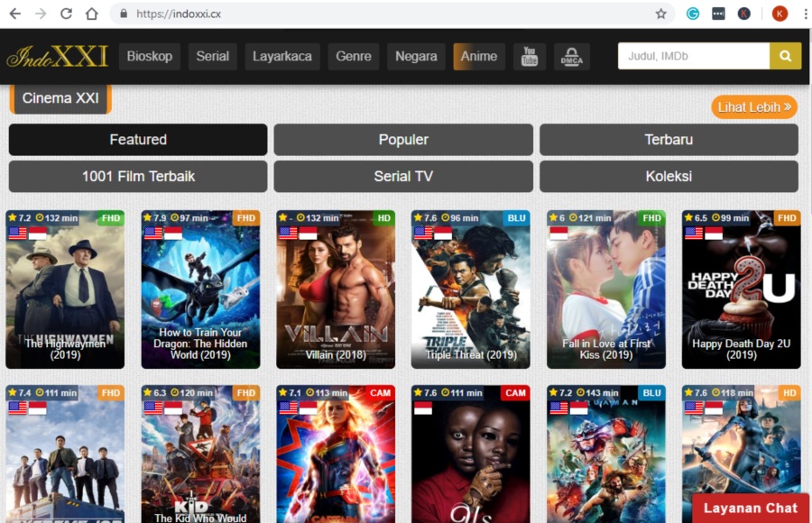Open the DMCA icon in navbar
This screenshot has height=523, width=812.
(x=572, y=57)
